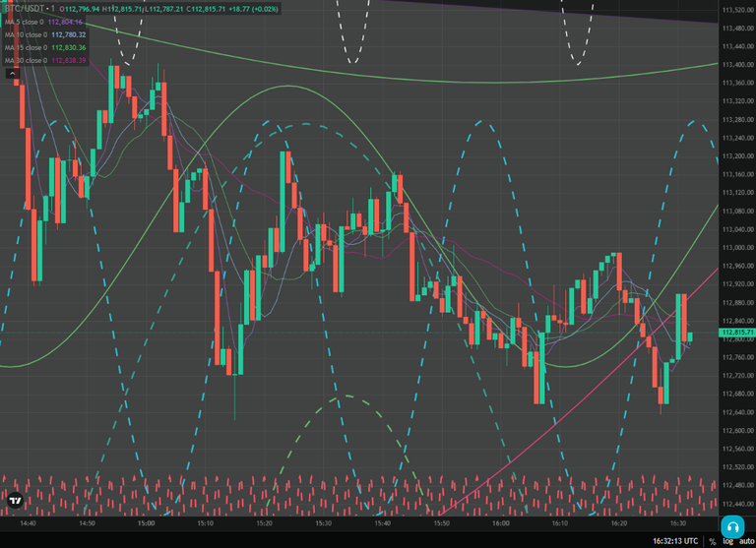Click the 112,600.00 price axis label
The height and width of the screenshot is (548, 756).
tap(737, 431)
